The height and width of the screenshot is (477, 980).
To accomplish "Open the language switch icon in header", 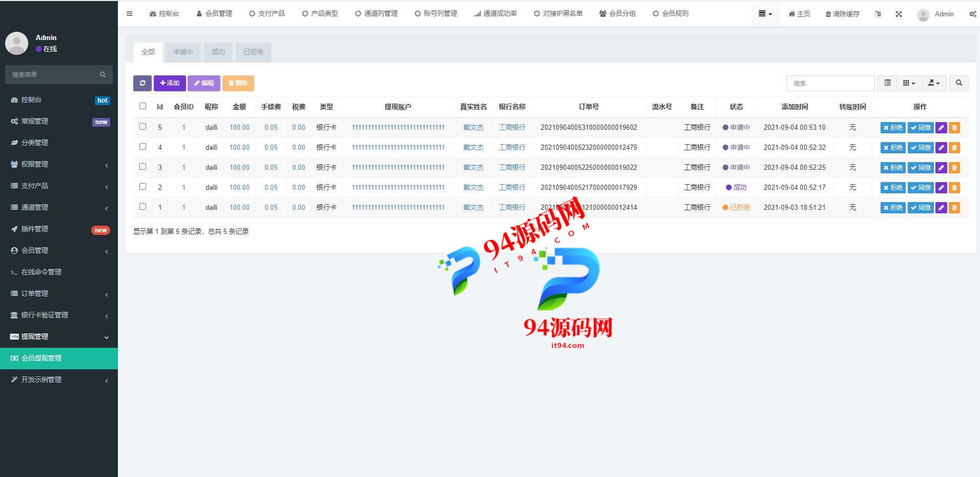I will click(x=878, y=14).
